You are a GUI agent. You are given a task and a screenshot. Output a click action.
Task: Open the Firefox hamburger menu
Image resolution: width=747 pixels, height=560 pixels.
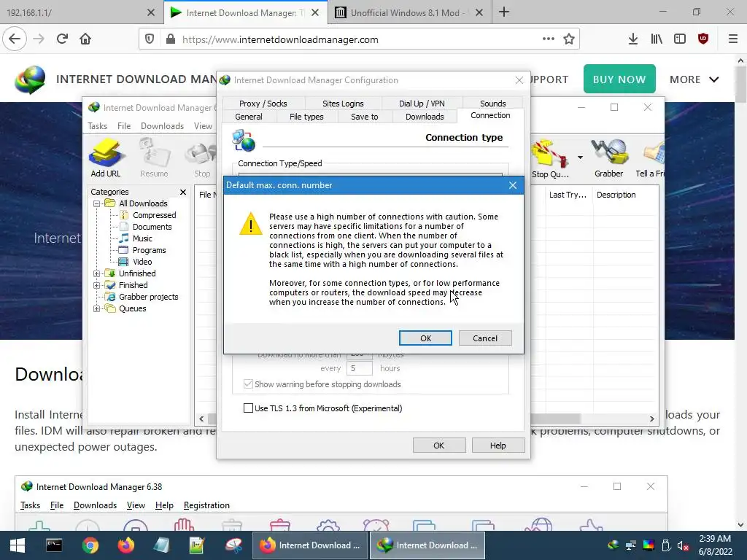coord(733,39)
